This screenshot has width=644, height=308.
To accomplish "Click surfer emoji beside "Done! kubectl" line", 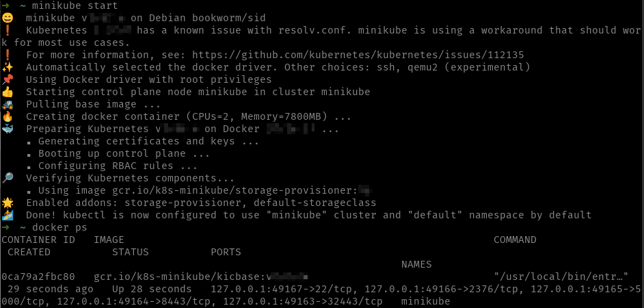I will 8,215.
